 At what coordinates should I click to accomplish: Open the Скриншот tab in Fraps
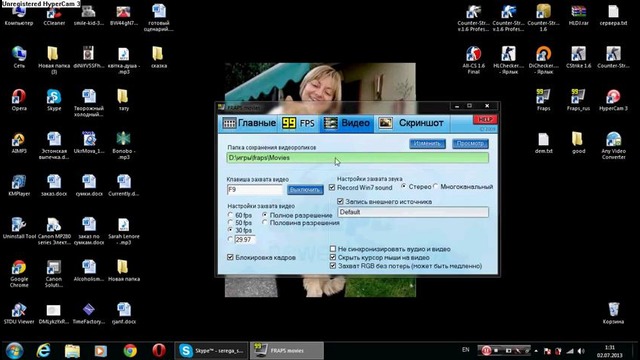point(411,123)
